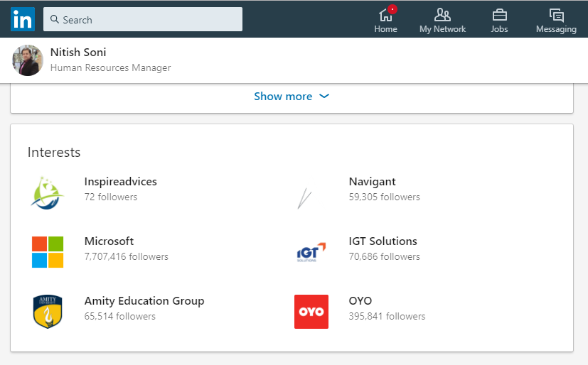Click the Show more chevron arrow

pos(324,97)
